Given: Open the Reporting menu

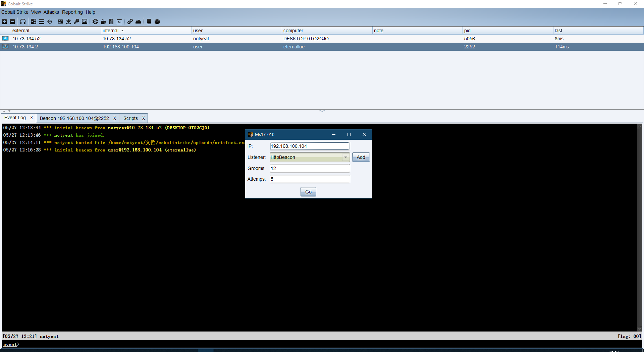Looking at the screenshot, I should click(x=72, y=12).
